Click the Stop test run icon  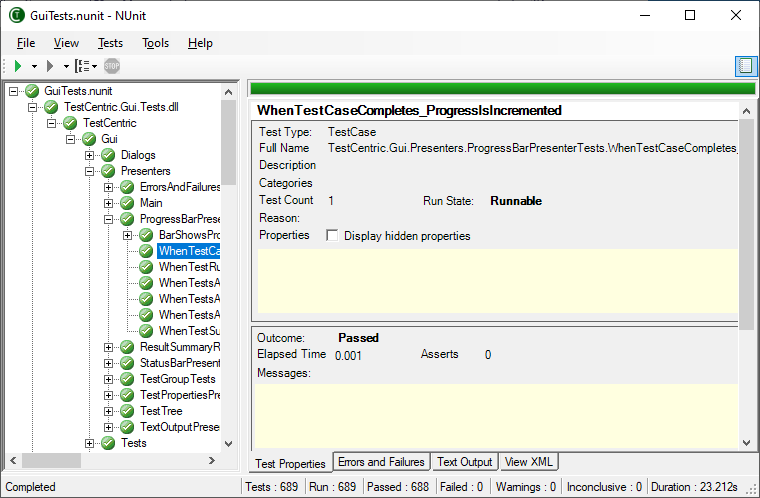[112, 66]
